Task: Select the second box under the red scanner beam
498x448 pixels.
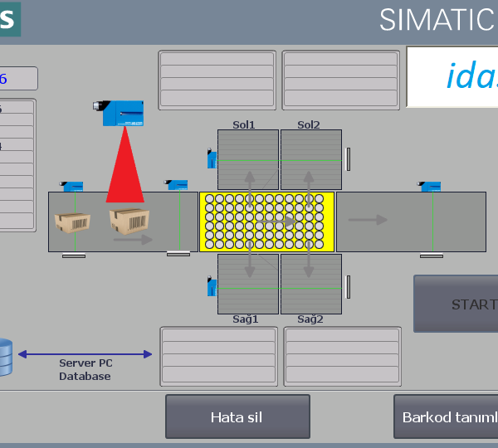Action: point(129,222)
